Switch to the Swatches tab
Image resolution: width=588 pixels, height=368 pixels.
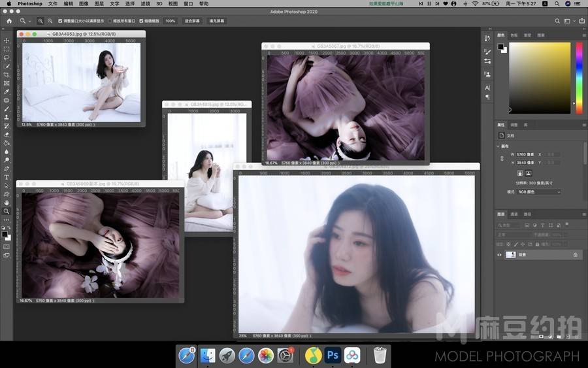click(x=514, y=35)
